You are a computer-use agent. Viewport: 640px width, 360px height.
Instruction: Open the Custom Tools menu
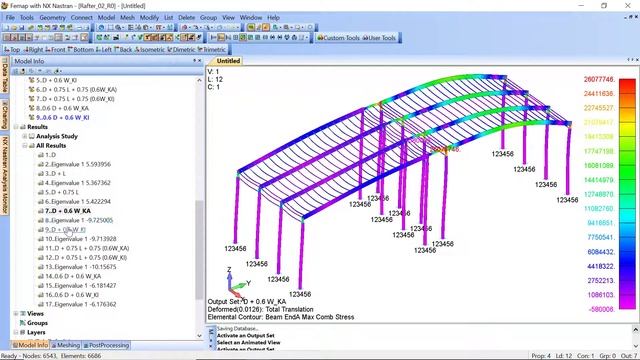[x=338, y=38]
